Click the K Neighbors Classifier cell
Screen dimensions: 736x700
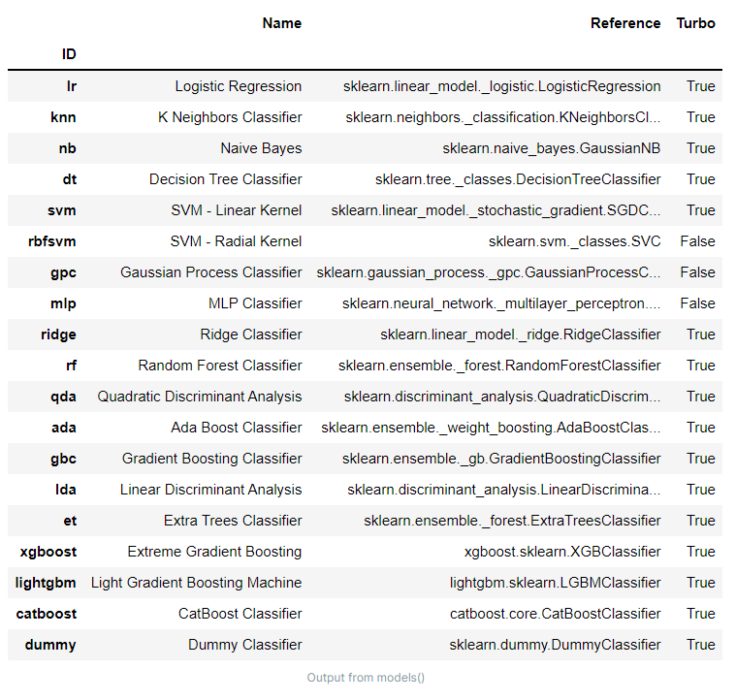click(230, 116)
